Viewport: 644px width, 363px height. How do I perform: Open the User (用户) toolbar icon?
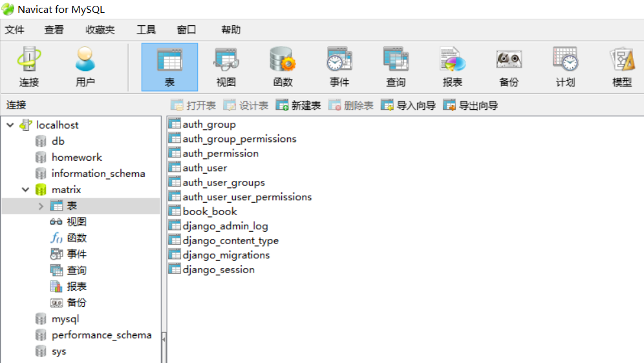[x=85, y=67]
